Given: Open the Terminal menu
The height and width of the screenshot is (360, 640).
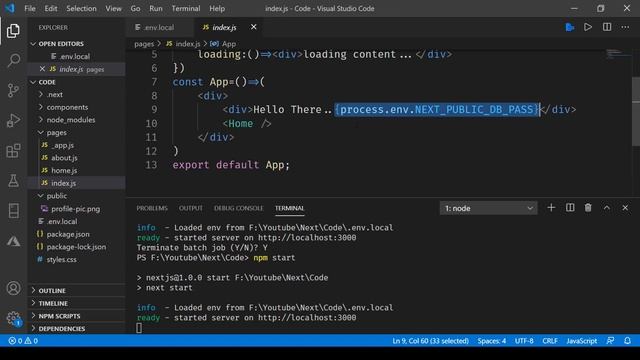Looking at the screenshot, I should click(186, 8).
